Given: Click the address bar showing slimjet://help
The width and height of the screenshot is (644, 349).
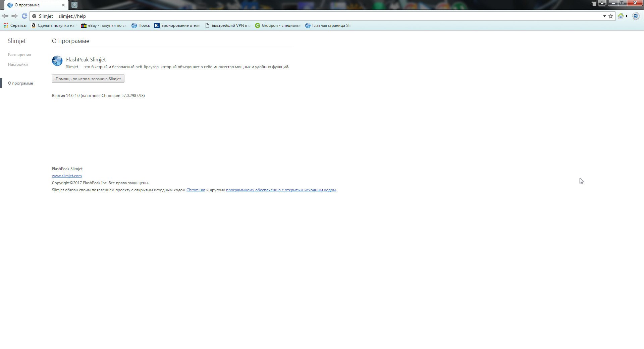Looking at the screenshot, I should point(302,16).
